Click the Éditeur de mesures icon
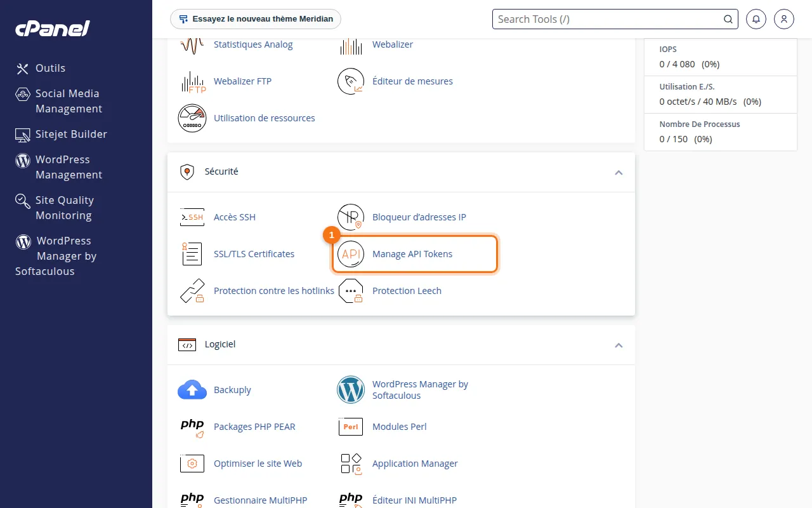This screenshot has width=812, height=508. coord(351,81)
